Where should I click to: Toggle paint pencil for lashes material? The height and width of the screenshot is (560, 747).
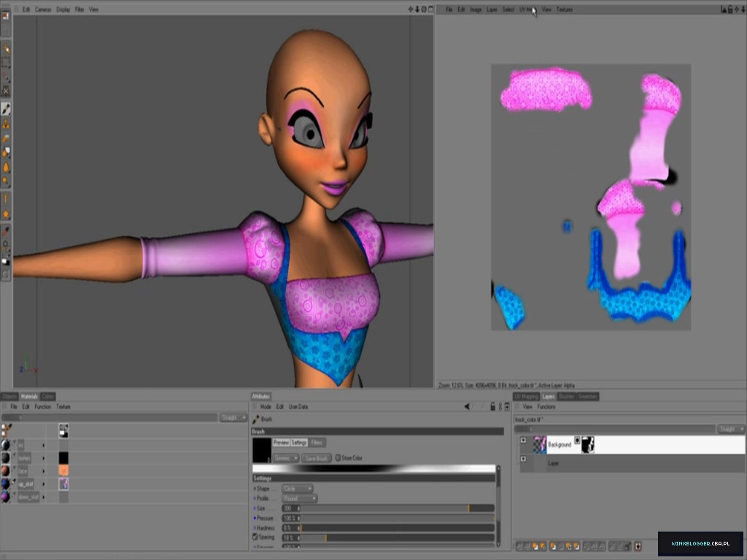pyautogui.click(x=14, y=456)
